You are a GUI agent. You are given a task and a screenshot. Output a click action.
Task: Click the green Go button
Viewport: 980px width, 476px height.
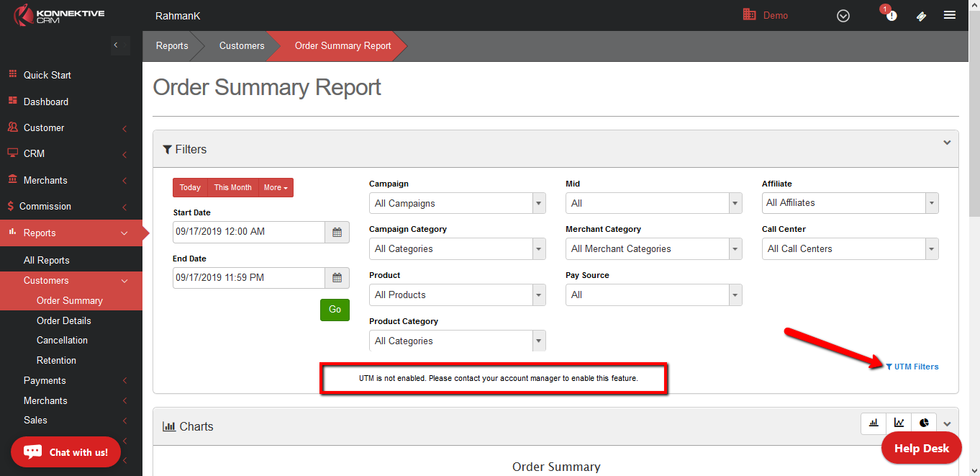click(x=335, y=310)
